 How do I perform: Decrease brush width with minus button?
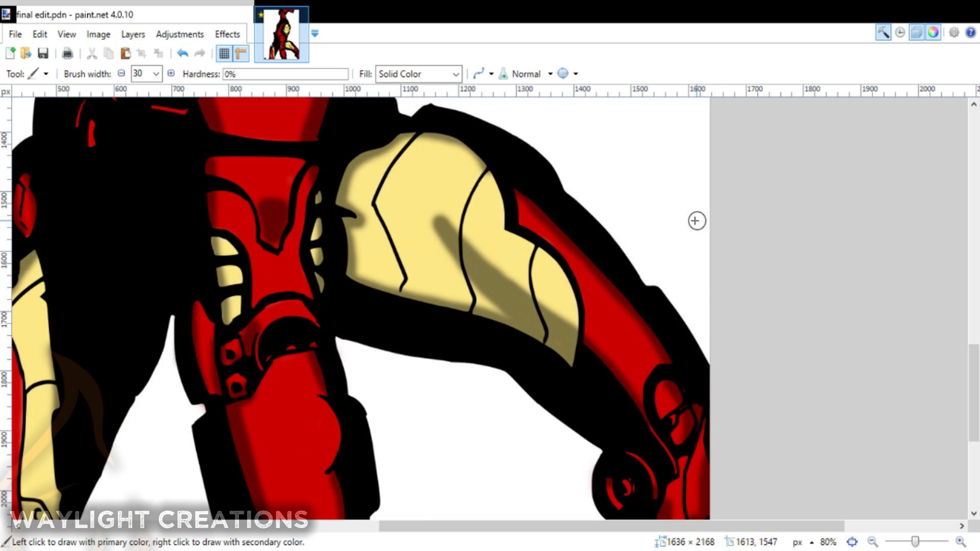point(121,73)
